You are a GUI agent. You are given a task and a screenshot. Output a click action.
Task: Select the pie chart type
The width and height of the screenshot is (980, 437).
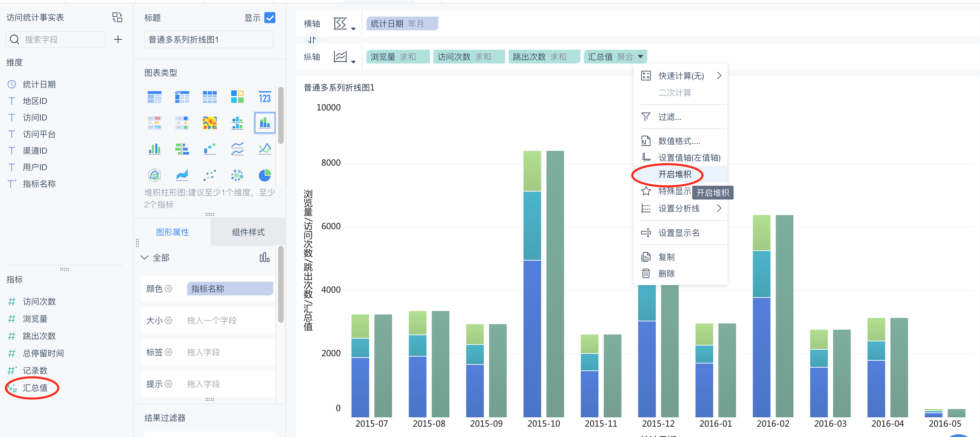tap(265, 175)
